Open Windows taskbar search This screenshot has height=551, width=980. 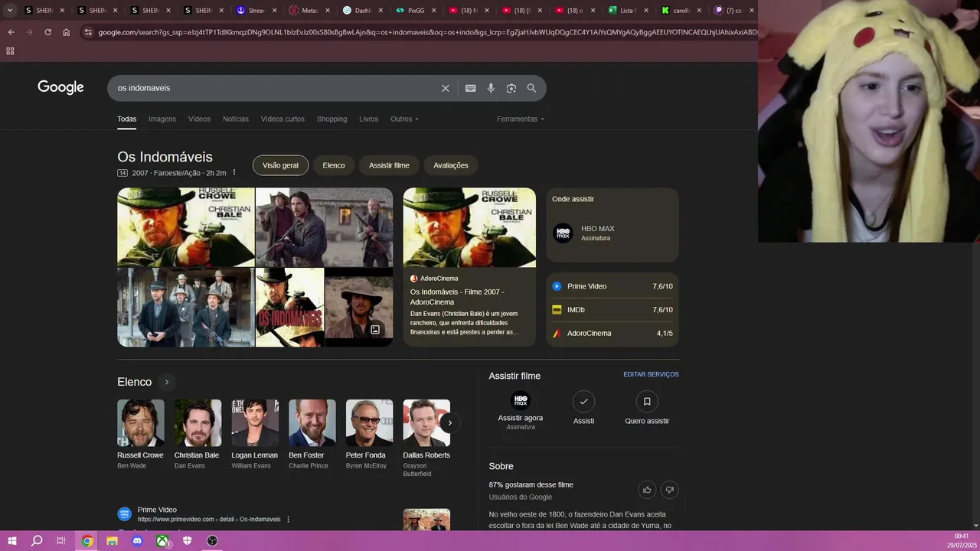pyautogui.click(x=37, y=541)
